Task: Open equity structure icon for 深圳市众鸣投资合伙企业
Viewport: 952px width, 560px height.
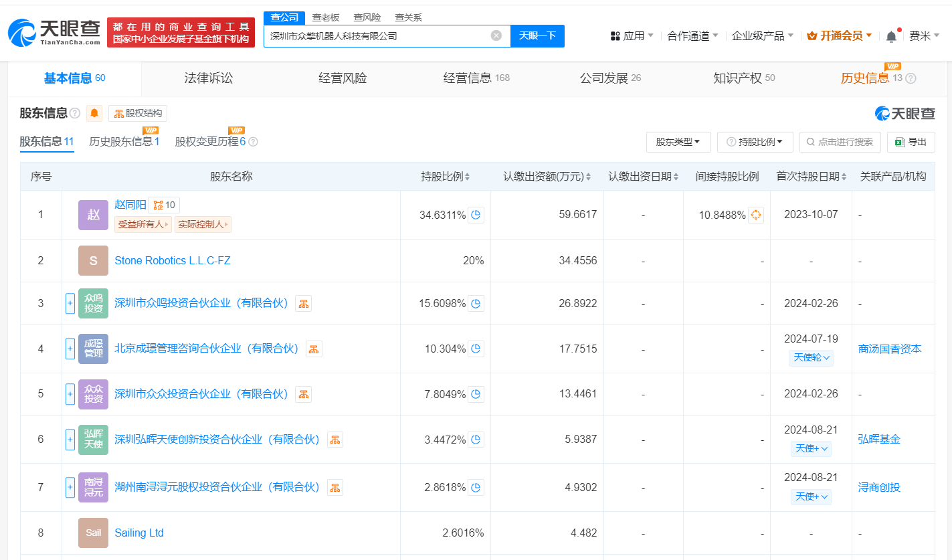Action: point(303,304)
